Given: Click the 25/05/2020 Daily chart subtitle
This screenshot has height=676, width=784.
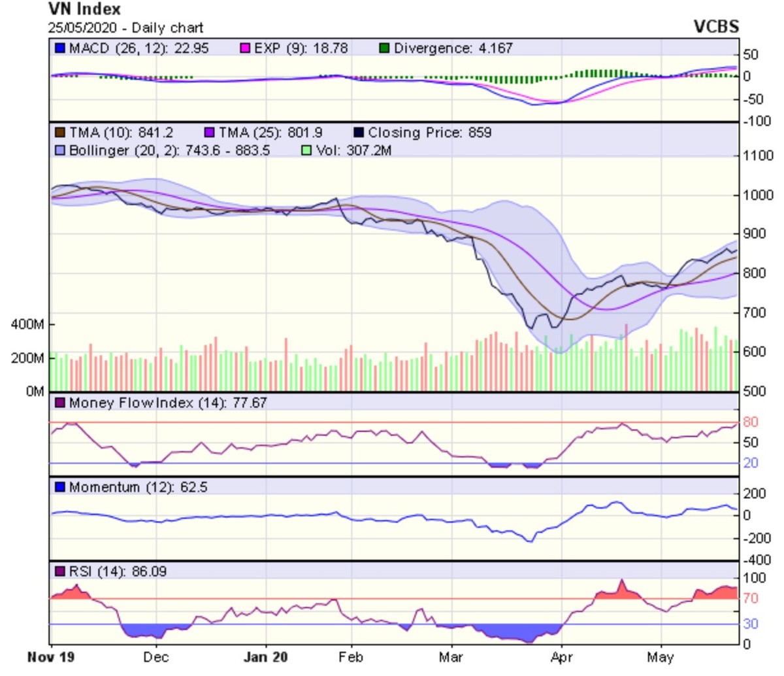Looking at the screenshot, I should point(125,28).
